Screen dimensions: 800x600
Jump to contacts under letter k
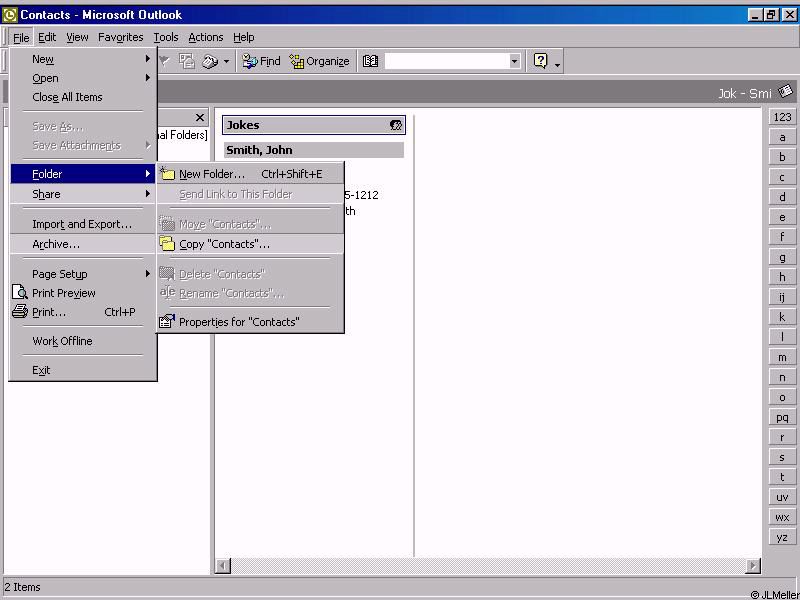782,317
